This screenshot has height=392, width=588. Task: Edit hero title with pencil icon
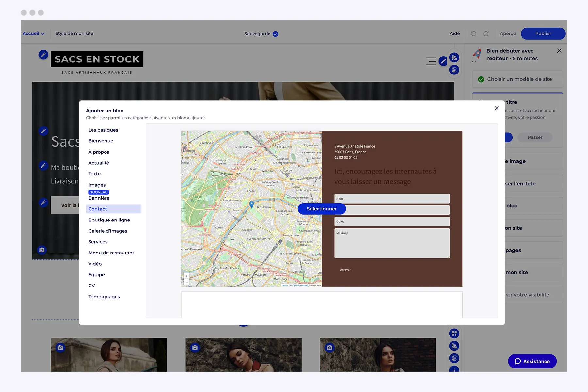pyautogui.click(x=43, y=131)
